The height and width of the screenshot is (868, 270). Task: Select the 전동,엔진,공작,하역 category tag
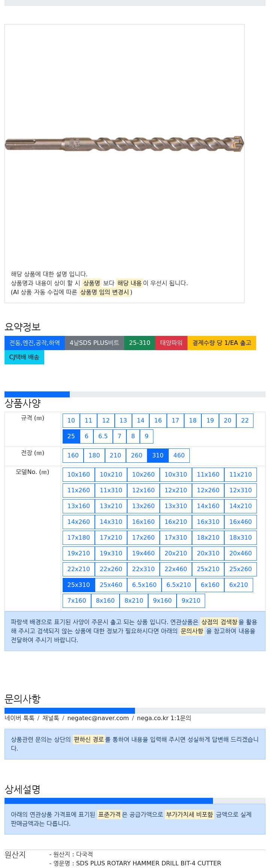34,343
